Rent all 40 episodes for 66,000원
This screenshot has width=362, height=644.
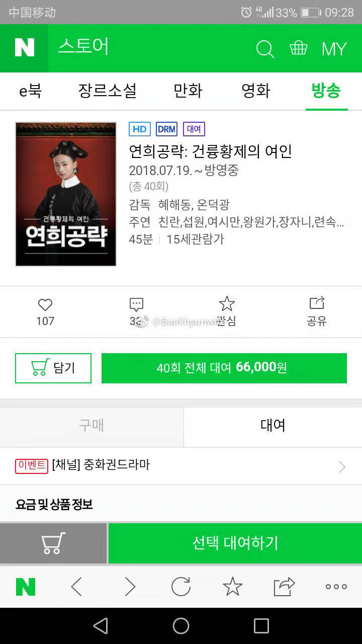pyautogui.click(x=224, y=368)
